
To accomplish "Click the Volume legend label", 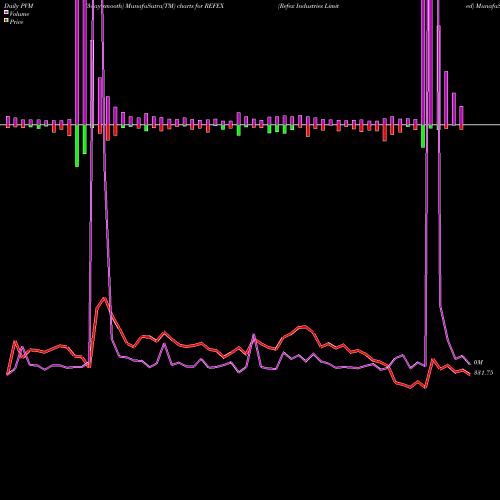I will pyautogui.click(x=19, y=14).
